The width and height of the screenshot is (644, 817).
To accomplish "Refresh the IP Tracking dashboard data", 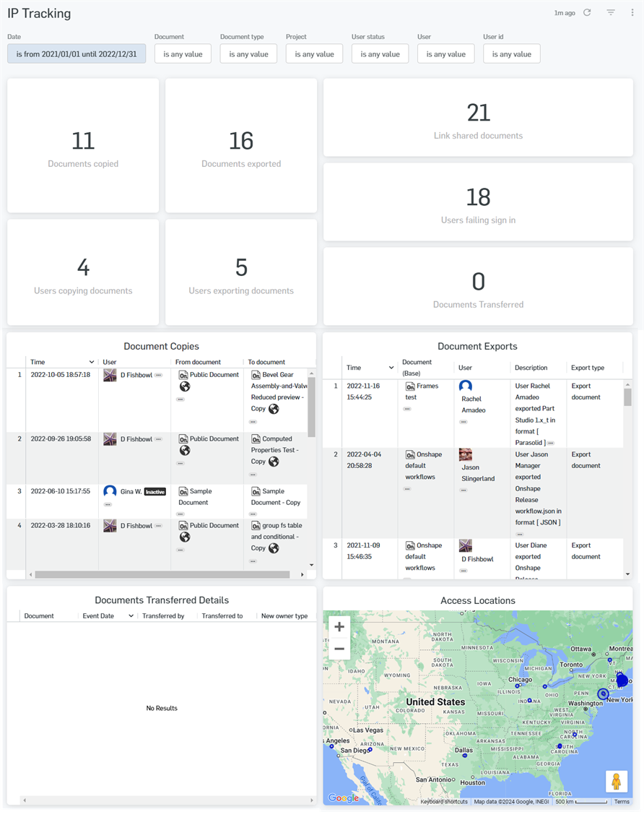I will point(586,12).
